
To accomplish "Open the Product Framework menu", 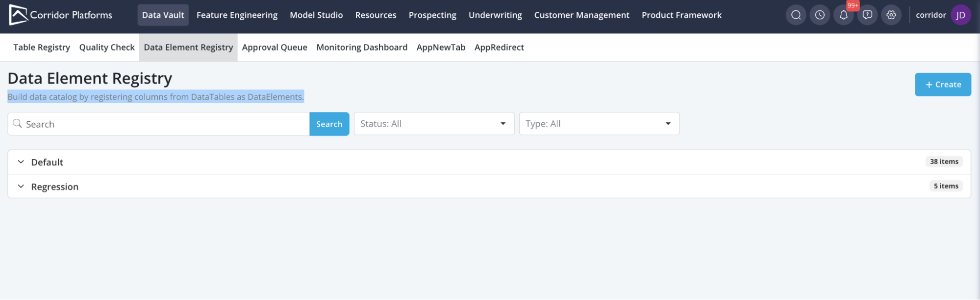I will click(x=681, y=15).
